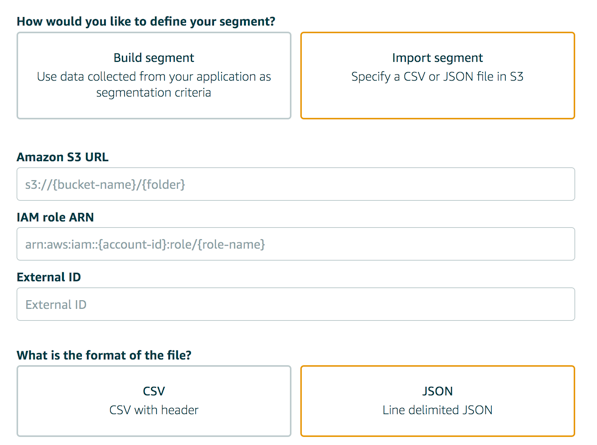The height and width of the screenshot is (445, 597).
Task: Click the "Amazon S3 URL" field label
Action: pos(62,157)
